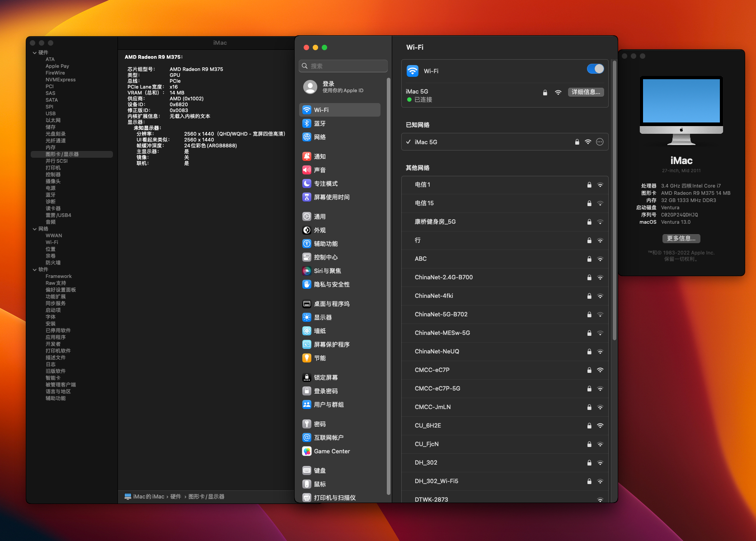This screenshot has width=756, height=541.
Task: Click the Game Center colorful icon
Action: pos(307,451)
